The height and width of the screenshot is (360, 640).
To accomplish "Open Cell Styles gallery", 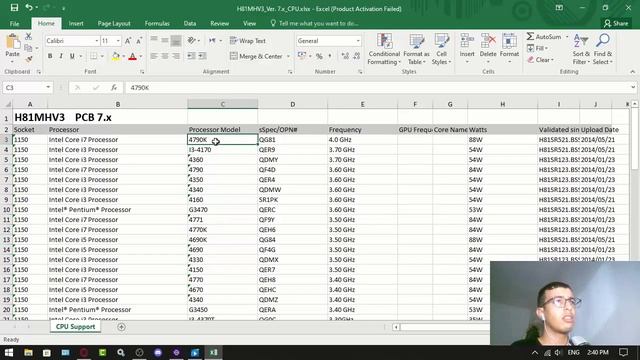I will pos(441,49).
